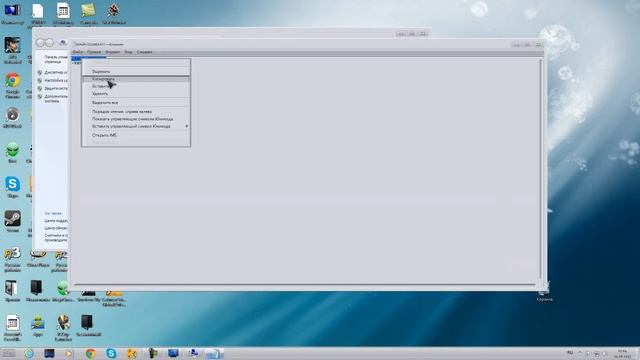The image size is (640, 360).
Task: Click the Notepad vertical scrollbar
Action: [541, 169]
